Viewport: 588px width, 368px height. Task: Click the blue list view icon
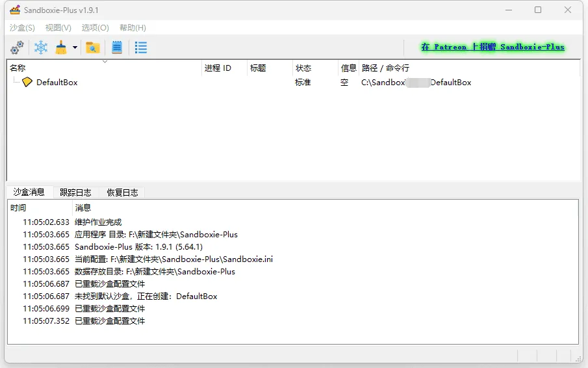(140, 47)
